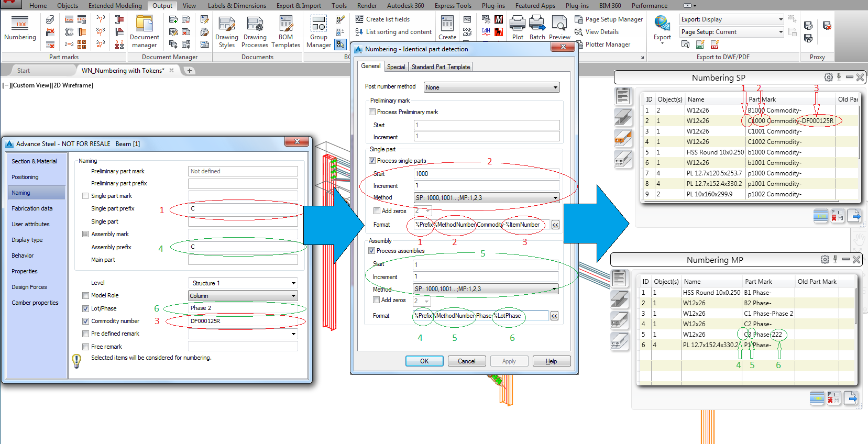Image resolution: width=868 pixels, height=444 pixels.
Task: Click the lightbulb hint icon in Beam dialog
Action: [x=76, y=361]
